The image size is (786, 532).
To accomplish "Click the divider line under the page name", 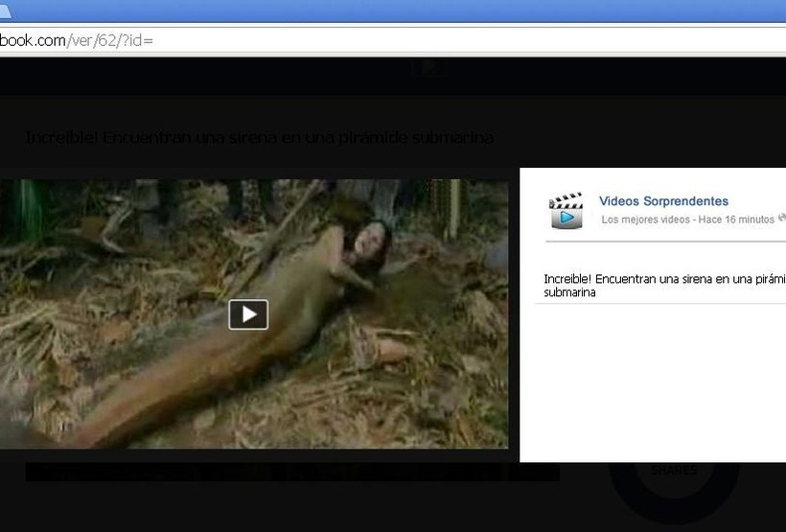I will (x=661, y=242).
